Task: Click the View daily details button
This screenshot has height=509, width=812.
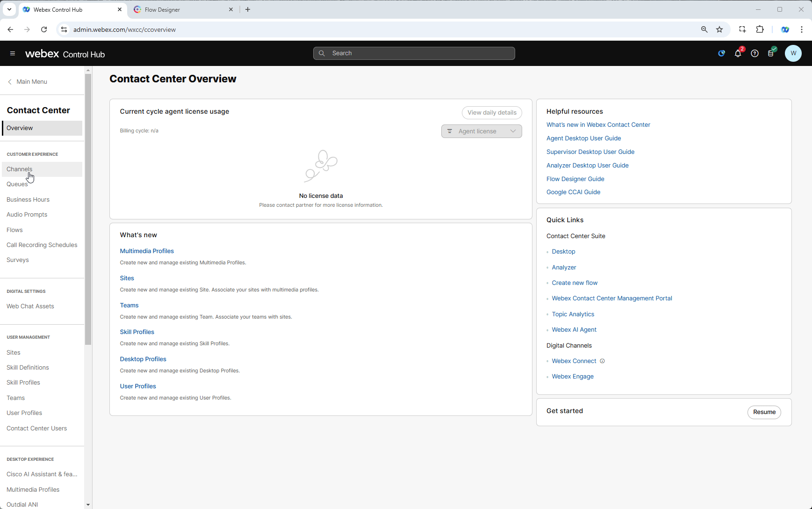Action: pos(492,113)
